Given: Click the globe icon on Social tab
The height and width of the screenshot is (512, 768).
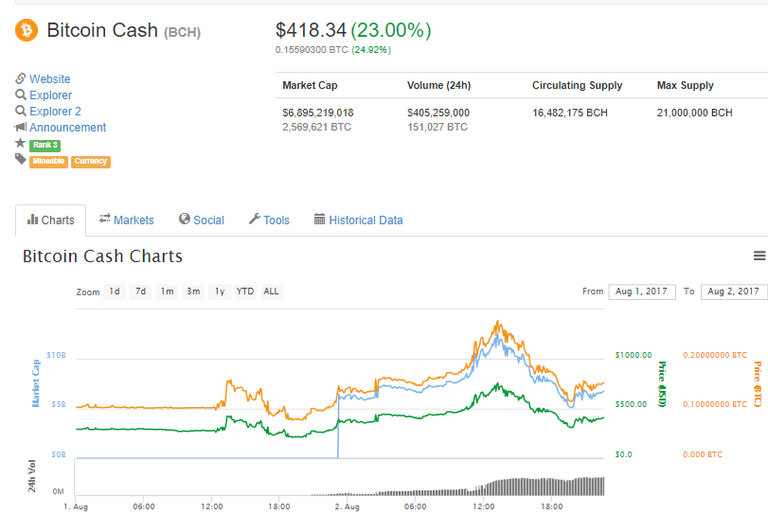Looking at the screenshot, I should [184, 219].
